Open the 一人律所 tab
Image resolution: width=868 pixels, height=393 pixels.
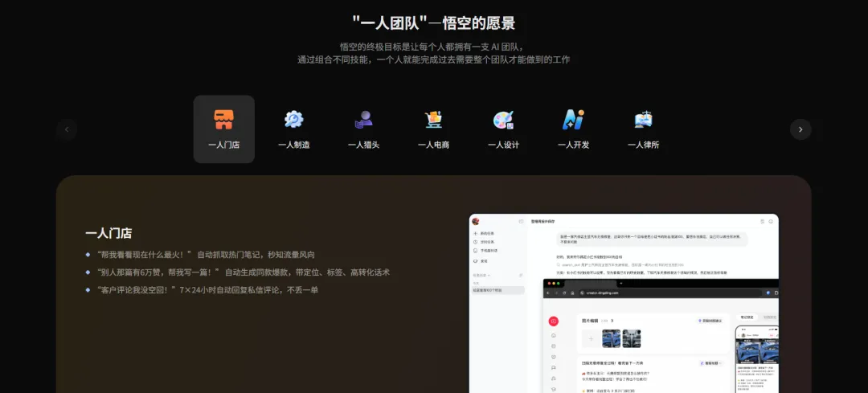pyautogui.click(x=643, y=129)
